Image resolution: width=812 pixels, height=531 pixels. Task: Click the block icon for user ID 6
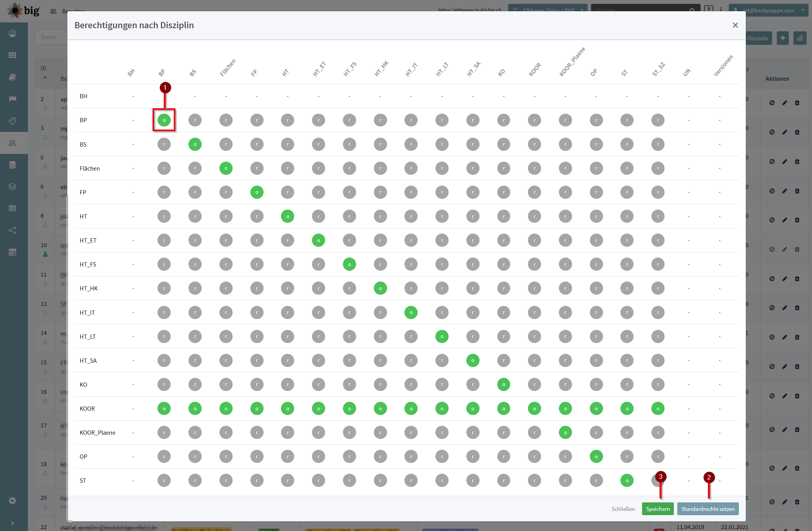pyautogui.click(x=772, y=191)
